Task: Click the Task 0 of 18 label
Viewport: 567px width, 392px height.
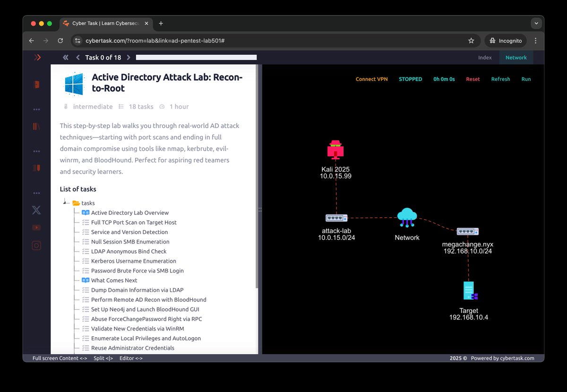Action: 103,58
